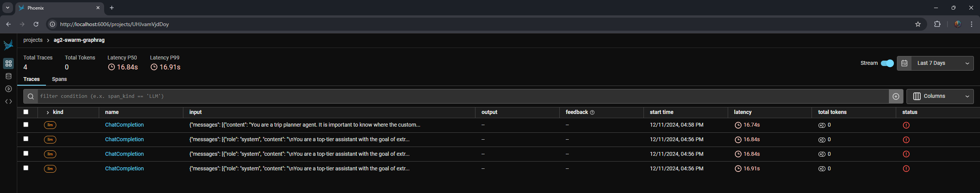Click the Phoenix logo icon in sidebar
Viewport: 980px width, 193px height.
tap(8, 45)
